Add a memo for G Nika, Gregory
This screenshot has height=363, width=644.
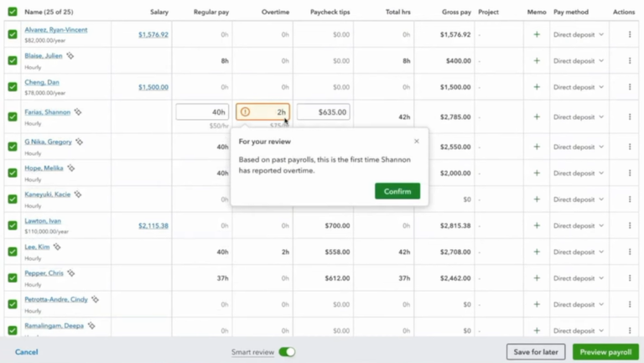click(x=537, y=147)
